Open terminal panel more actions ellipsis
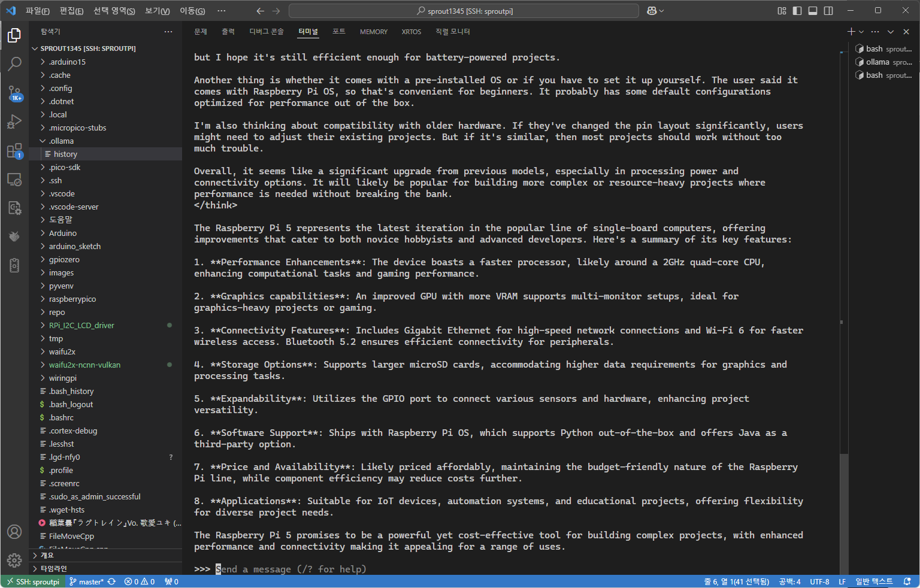The height and width of the screenshot is (588, 920). tap(875, 32)
